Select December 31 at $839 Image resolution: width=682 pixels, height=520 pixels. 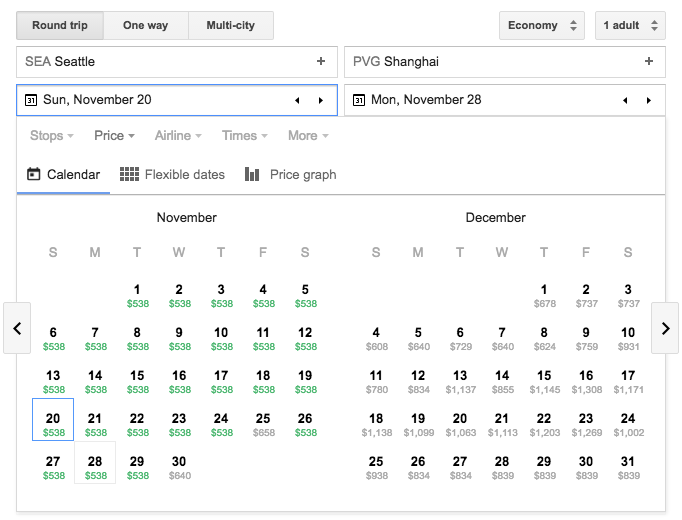628,468
